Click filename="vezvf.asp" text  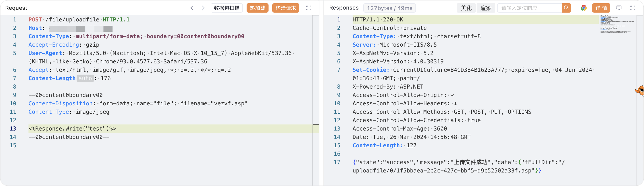tap(214, 104)
